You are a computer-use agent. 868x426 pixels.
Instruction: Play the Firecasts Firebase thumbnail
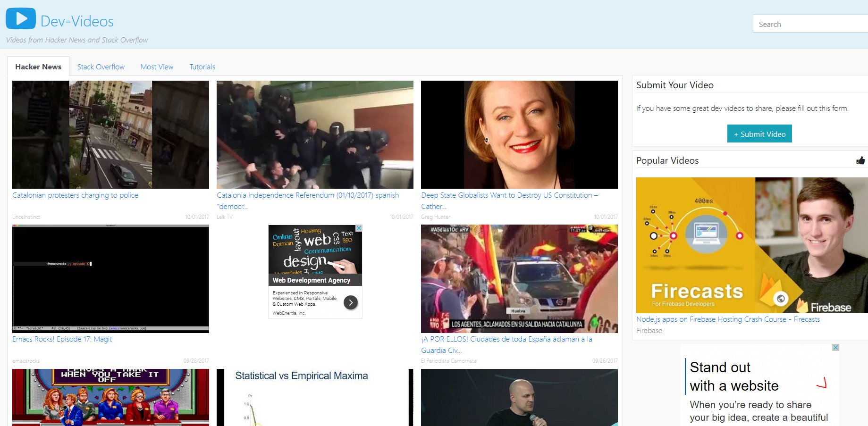click(x=752, y=245)
